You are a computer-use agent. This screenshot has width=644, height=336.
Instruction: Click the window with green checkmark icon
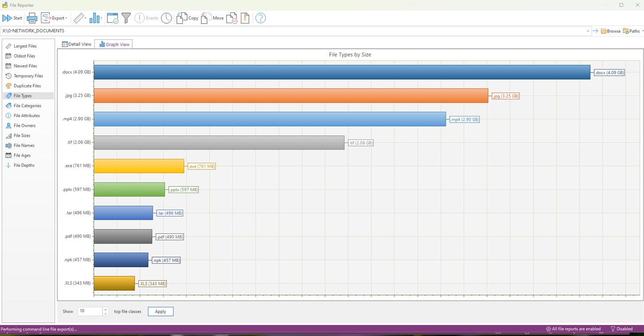click(x=113, y=18)
